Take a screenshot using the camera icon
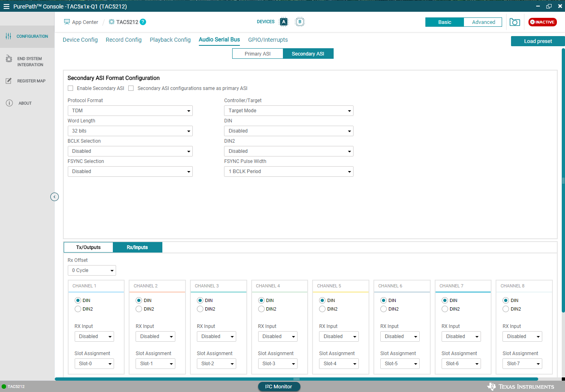 click(x=514, y=22)
